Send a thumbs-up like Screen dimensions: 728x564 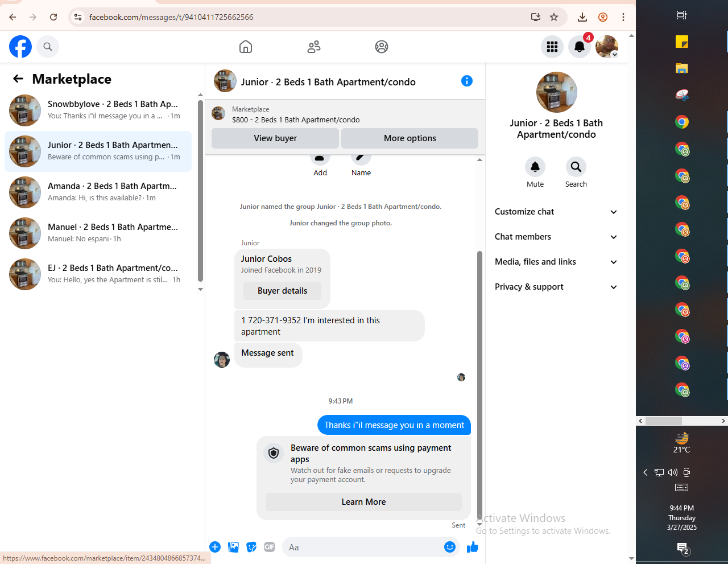pos(473,547)
